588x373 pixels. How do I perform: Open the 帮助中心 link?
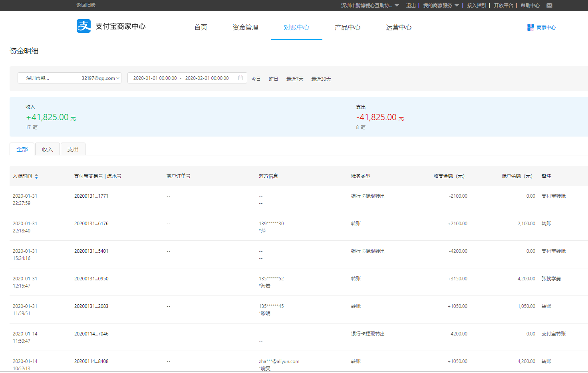coord(530,6)
